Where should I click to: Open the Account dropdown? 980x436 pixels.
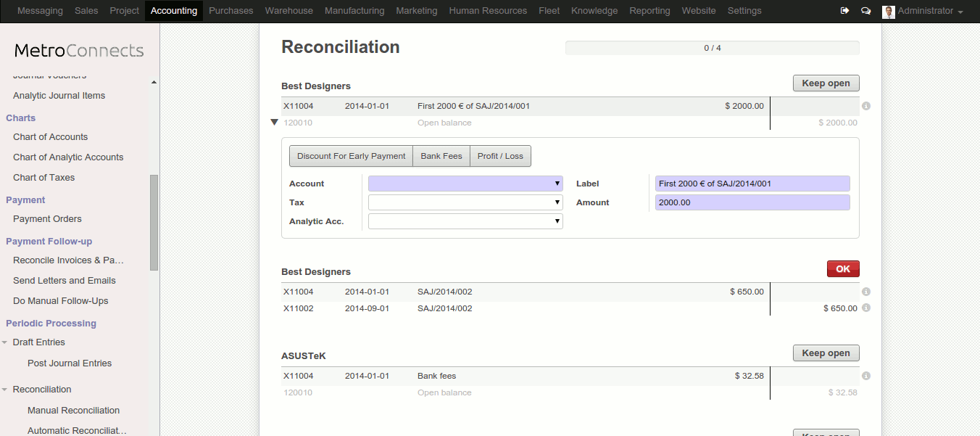click(465, 184)
